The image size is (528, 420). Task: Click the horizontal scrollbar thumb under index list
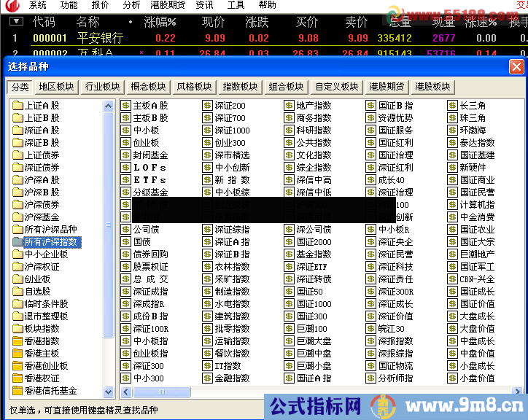pos(162,392)
